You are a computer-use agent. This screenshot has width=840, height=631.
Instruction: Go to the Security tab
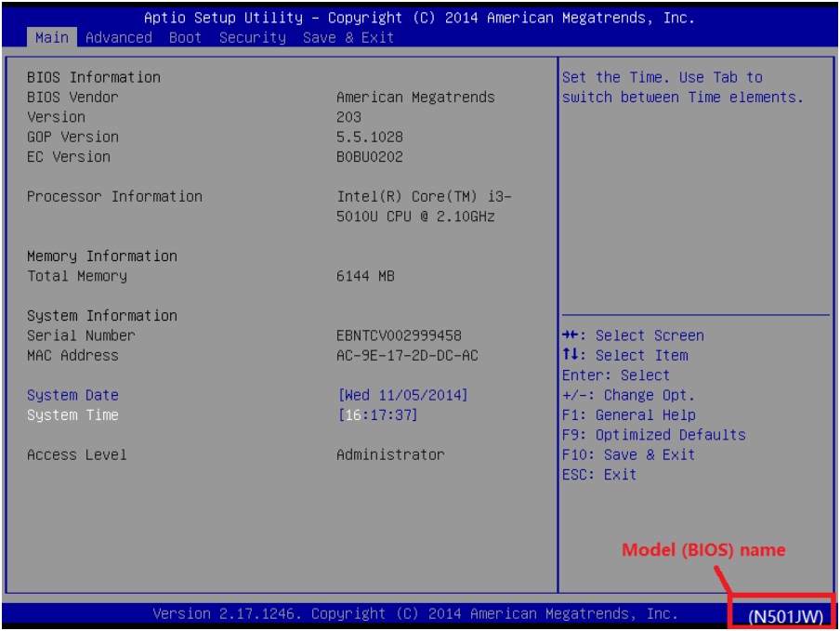252,37
